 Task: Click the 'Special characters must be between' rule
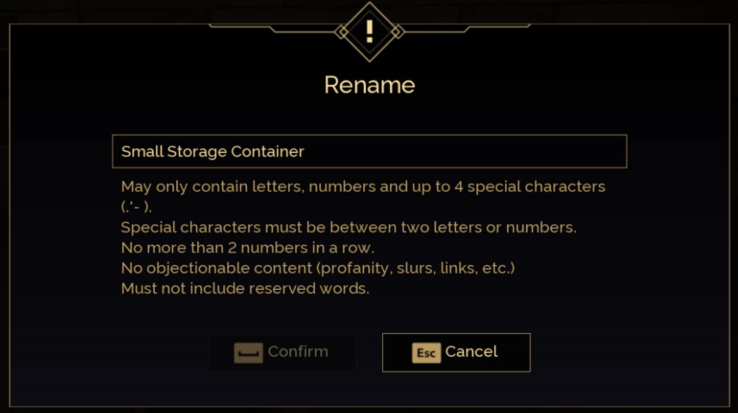point(348,227)
